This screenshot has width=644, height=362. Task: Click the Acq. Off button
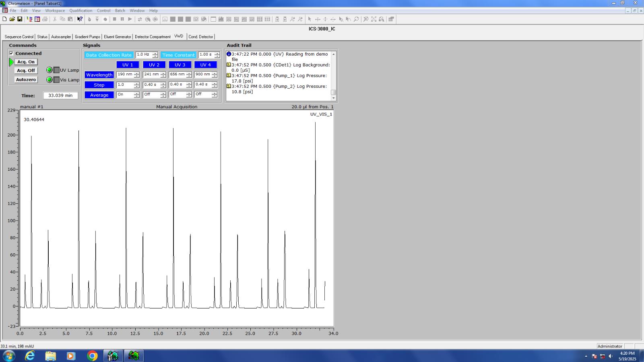point(26,70)
